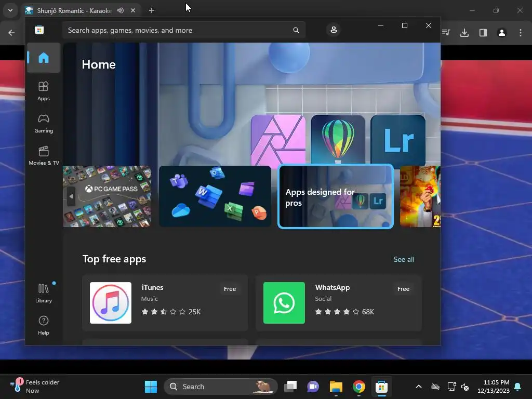
Task: Open File Explorer from the taskbar
Action: tap(336, 387)
